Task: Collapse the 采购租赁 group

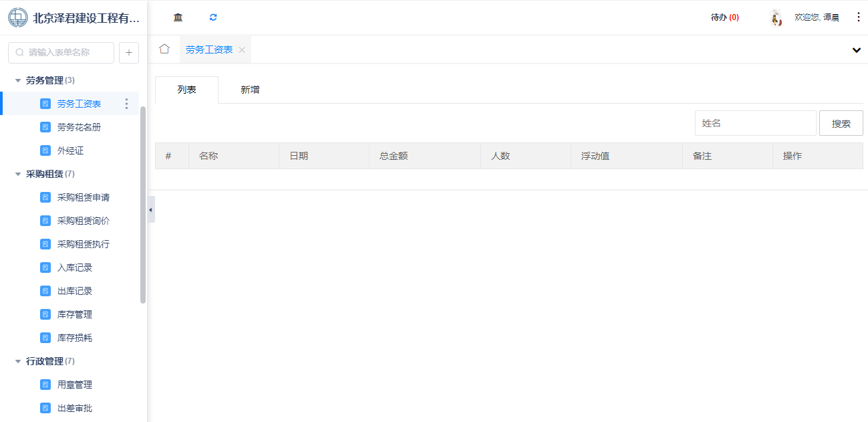Action: coord(18,174)
